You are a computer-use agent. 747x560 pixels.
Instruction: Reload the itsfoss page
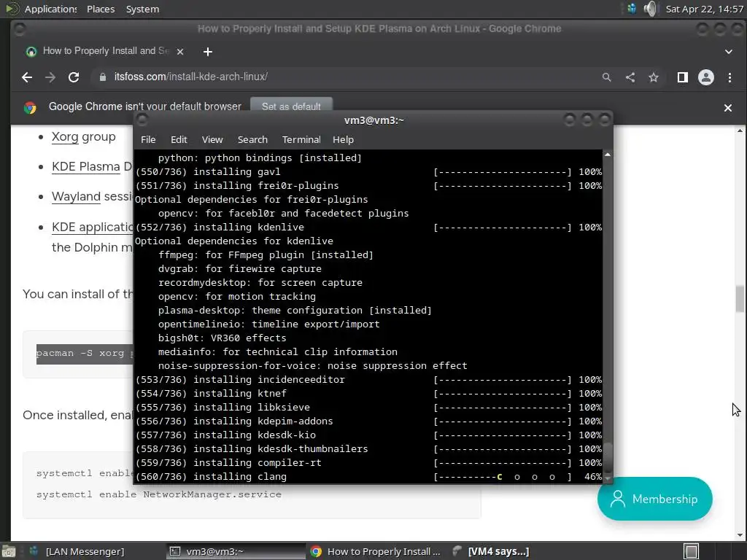pos(74,77)
